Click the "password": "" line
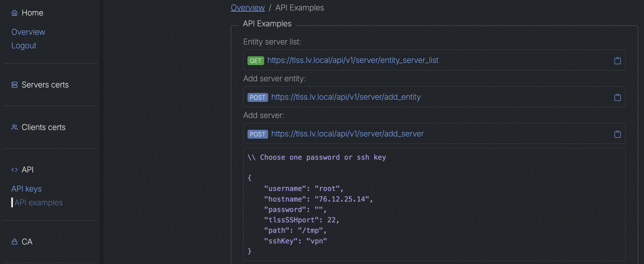This screenshot has width=644, height=264. click(296, 210)
